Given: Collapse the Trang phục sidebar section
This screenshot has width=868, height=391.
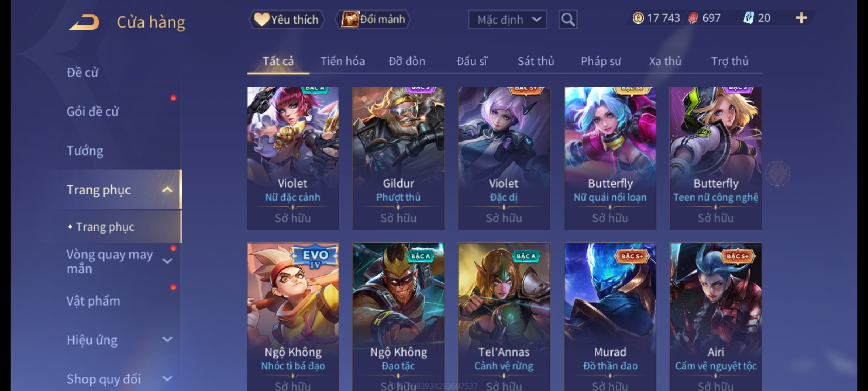Looking at the screenshot, I should (x=167, y=190).
